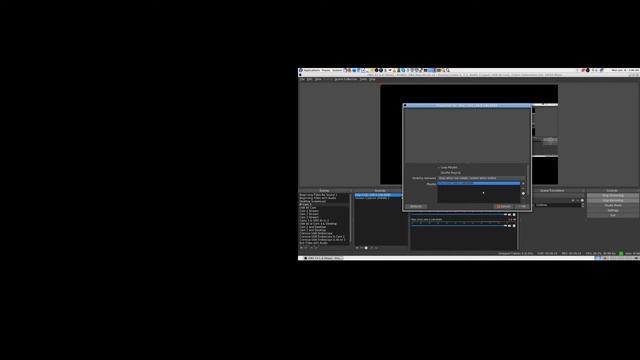Open settings gear for first mixer channel
Screen dimensions: 640x360
pyautogui.click(x=514, y=215)
